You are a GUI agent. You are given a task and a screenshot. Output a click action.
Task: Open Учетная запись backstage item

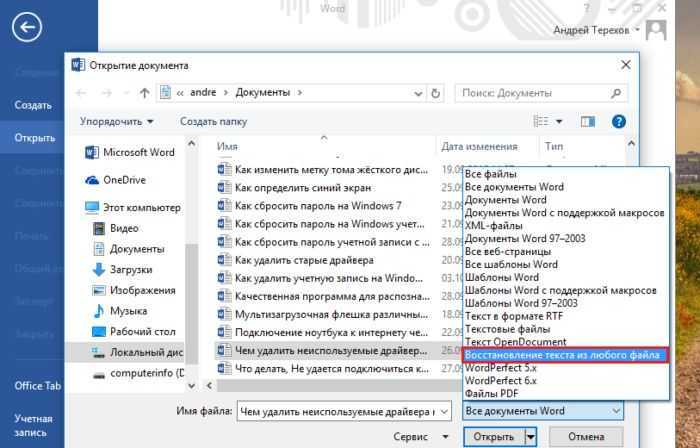tap(33, 426)
